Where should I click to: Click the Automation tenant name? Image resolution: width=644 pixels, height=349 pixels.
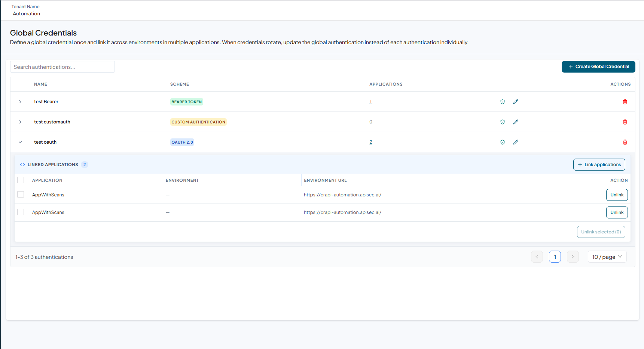coord(27,14)
